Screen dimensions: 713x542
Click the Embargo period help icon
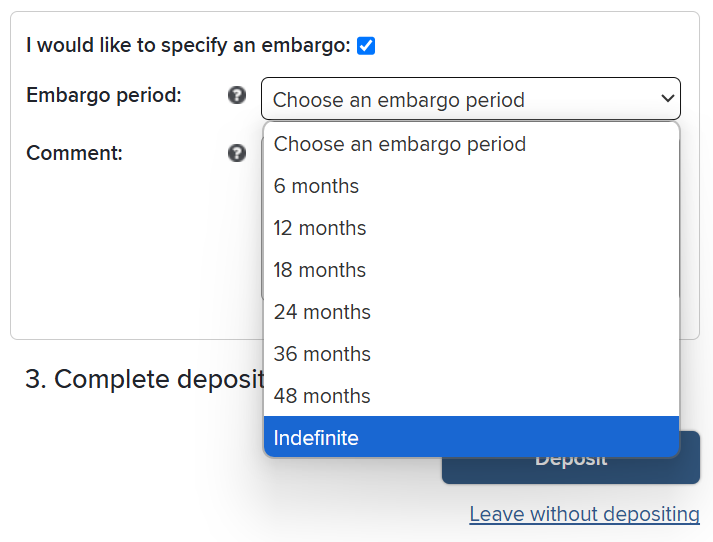237,96
